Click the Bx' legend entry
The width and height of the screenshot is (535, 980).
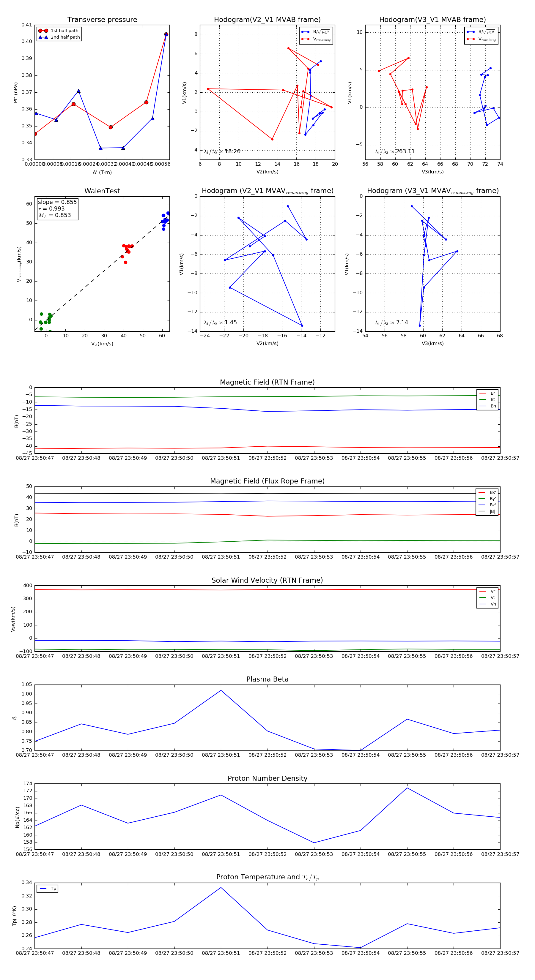[x=487, y=492]
